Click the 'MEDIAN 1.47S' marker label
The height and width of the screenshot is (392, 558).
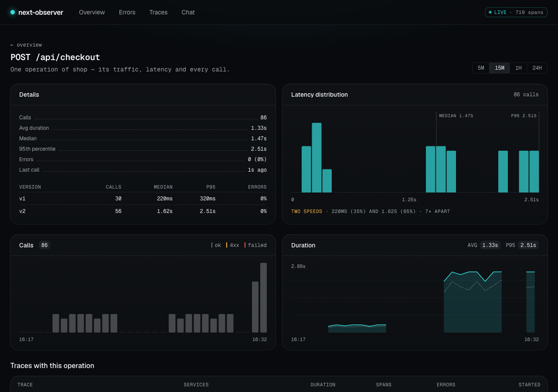coord(456,116)
